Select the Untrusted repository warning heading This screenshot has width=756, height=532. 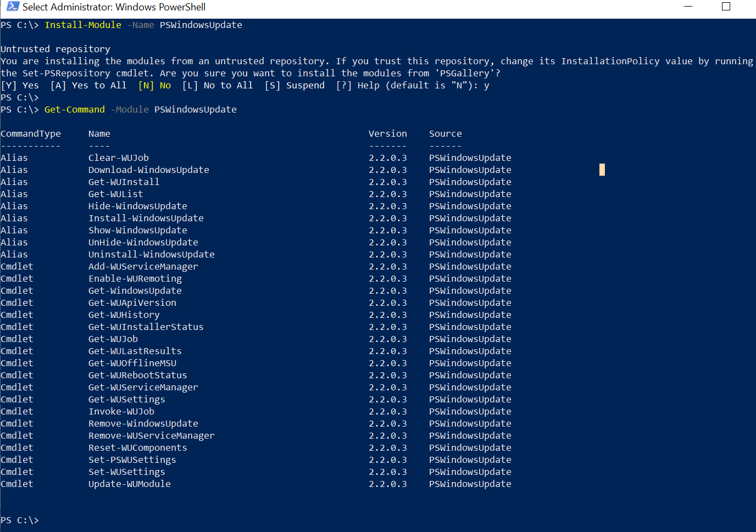(55, 49)
